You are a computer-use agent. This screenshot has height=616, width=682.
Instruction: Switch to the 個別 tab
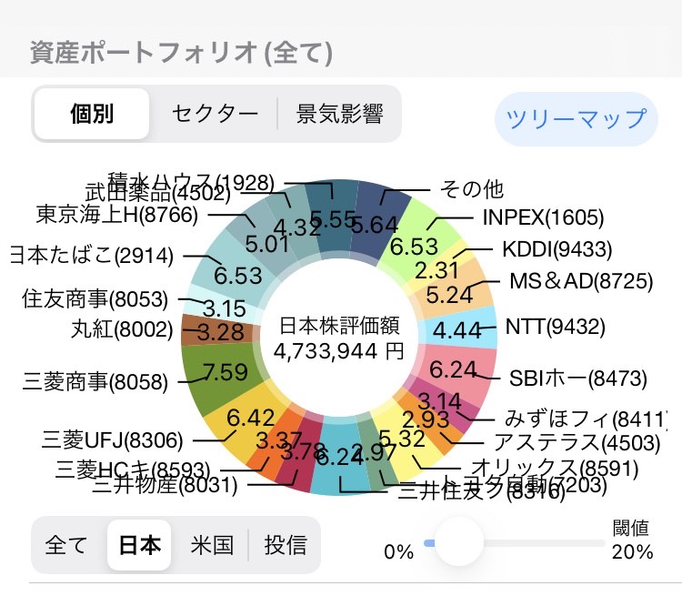coord(92,115)
